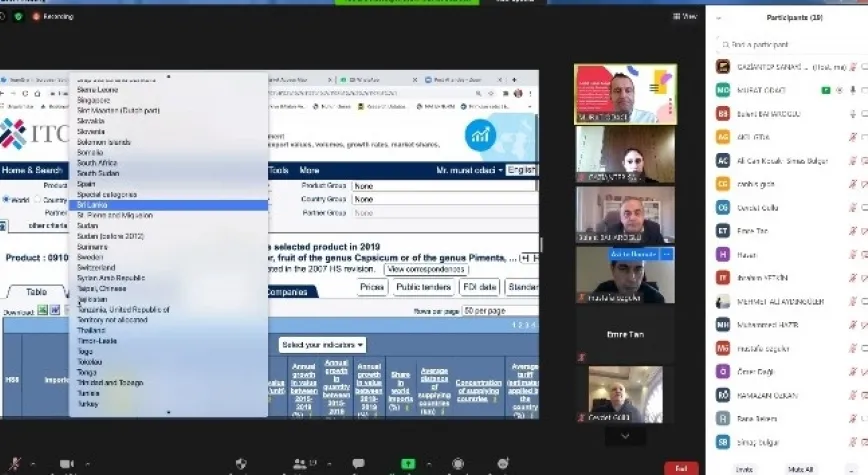Screen dimensions: 868x475
Task: Select the Country radio button
Action: 39,200
